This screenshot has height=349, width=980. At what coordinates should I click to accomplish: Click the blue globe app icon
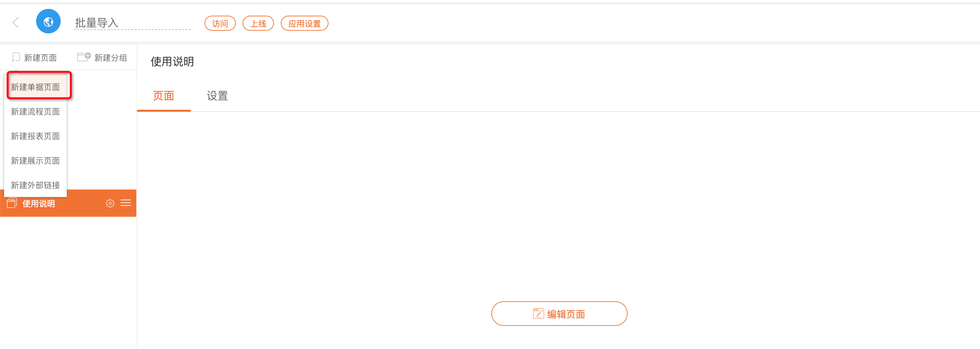click(x=48, y=21)
